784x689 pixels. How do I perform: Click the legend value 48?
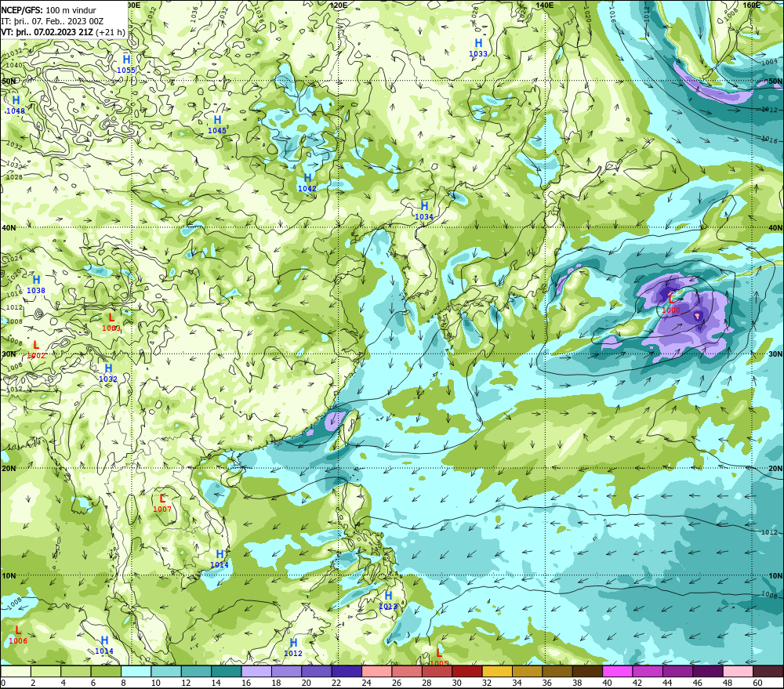[728, 683]
